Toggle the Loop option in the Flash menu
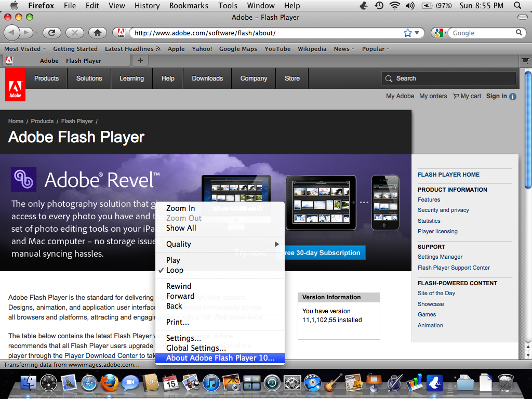 [220, 270]
